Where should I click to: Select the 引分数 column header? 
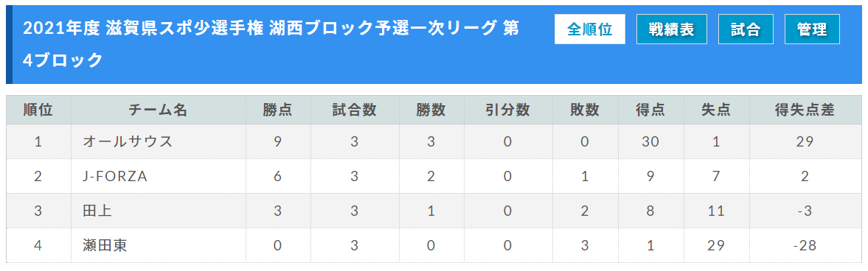(x=507, y=110)
